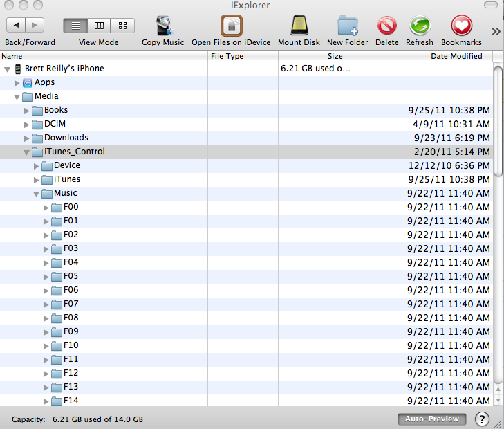Expand the F00 folder
504x429 pixels.
[46, 208]
